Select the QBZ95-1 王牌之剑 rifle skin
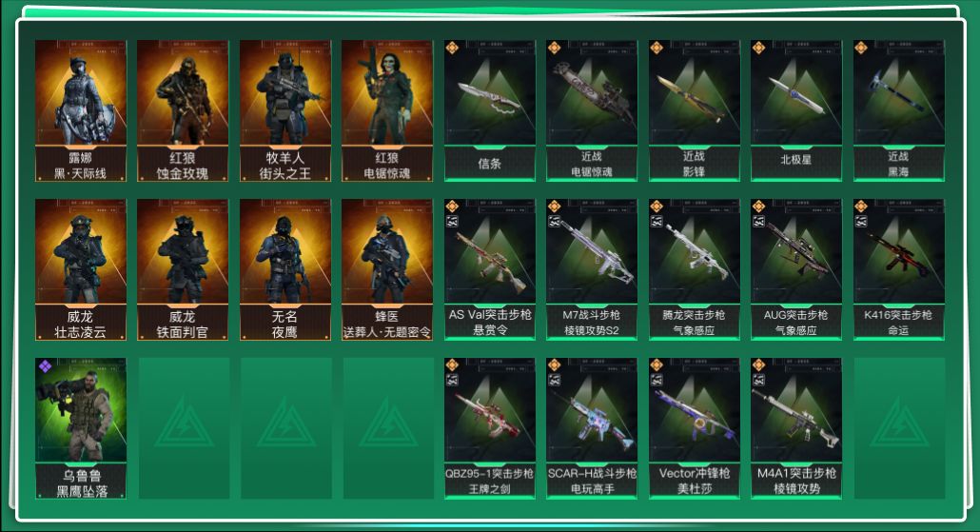980x532 pixels. (x=489, y=428)
